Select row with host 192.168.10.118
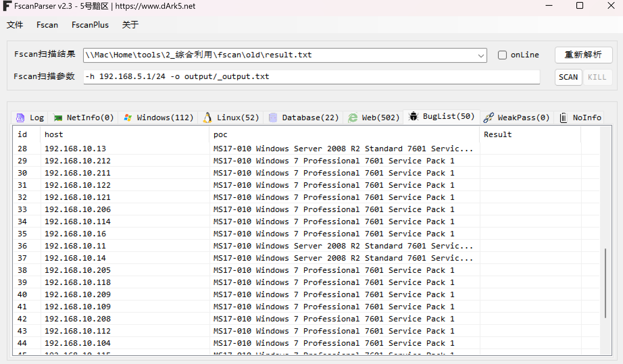This screenshot has height=364, width=623. 306,282
